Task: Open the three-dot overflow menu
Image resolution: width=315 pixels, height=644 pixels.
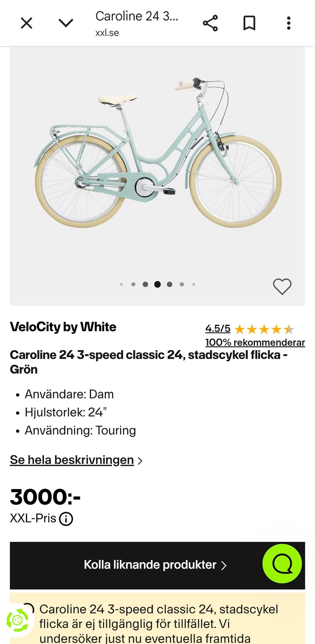Action: [288, 23]
